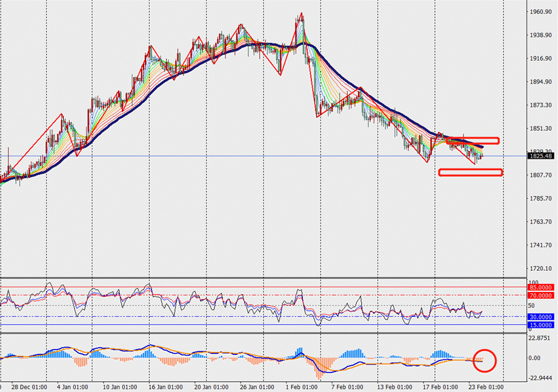Select the upper red rectangle near 1840
The image size is (558, 392).
[x=473, y=141]
